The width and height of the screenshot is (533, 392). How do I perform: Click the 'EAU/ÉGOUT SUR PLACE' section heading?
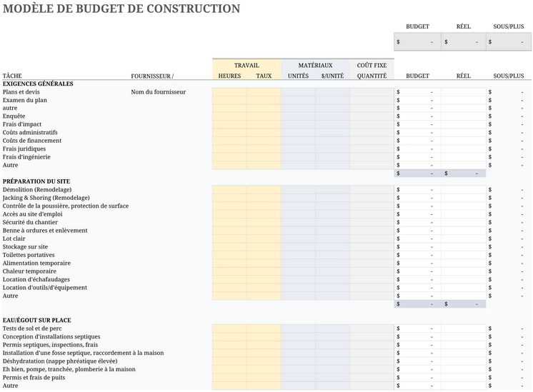36,321
